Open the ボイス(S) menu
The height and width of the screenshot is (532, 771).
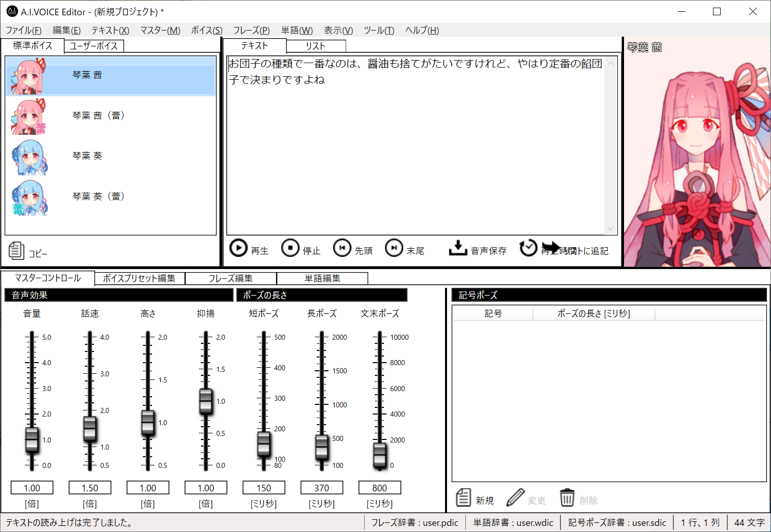click(x=206, y=30)
